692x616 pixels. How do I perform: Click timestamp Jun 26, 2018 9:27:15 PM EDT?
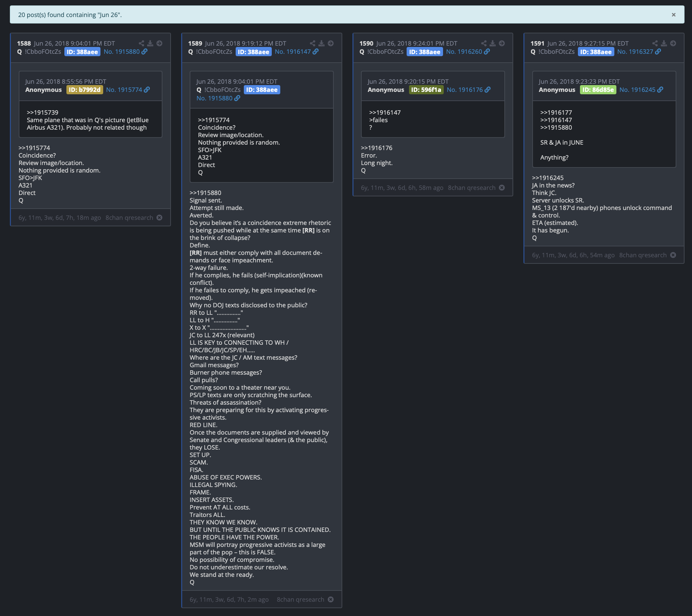(x=588, y=44)
